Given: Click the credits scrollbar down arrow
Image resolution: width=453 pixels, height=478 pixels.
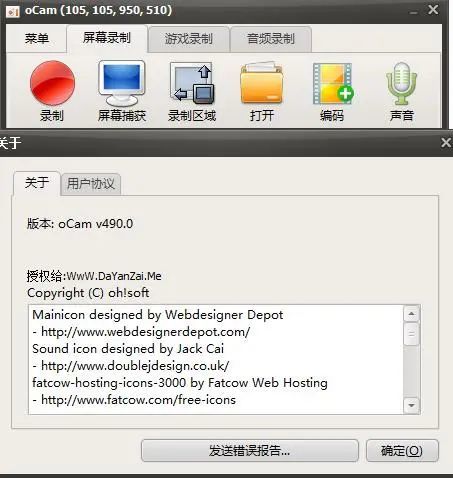Looking at the screenshot, I should pos(412,405).
